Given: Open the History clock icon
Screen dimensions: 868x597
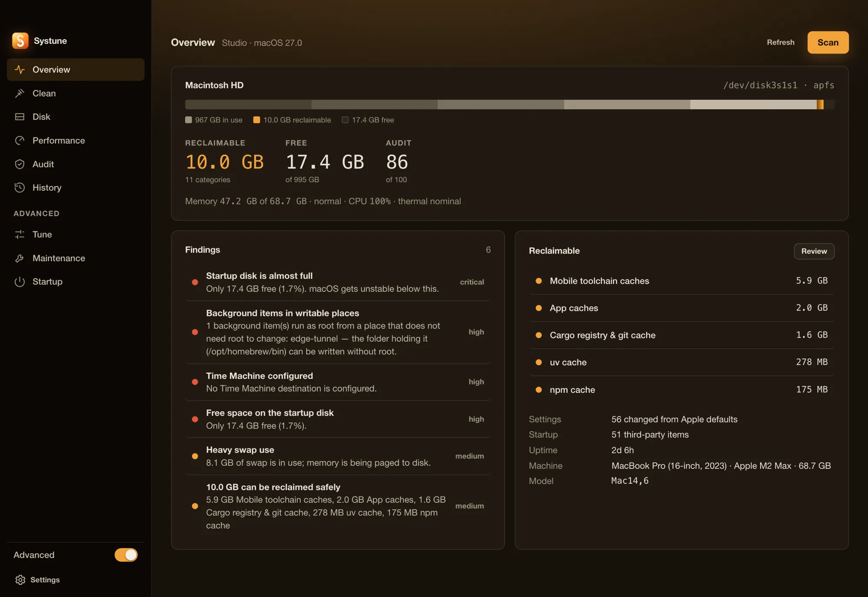Looking at the screenshot, I should [20, 188].
